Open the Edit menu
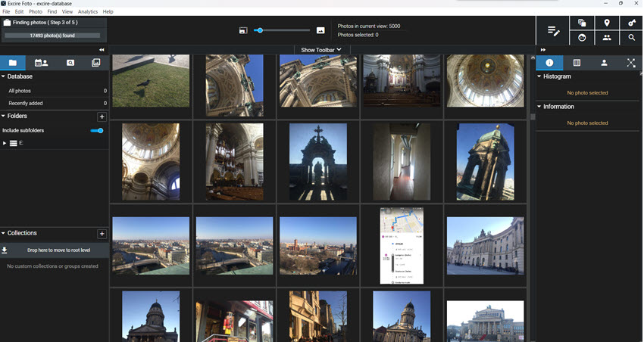The height and width of the screenshot is (342, 644). [19, 11]
